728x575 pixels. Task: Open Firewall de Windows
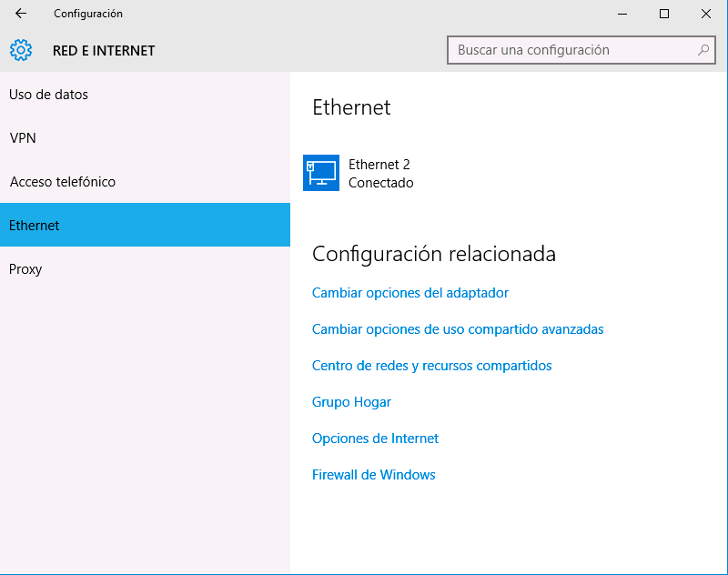[373, 474]
